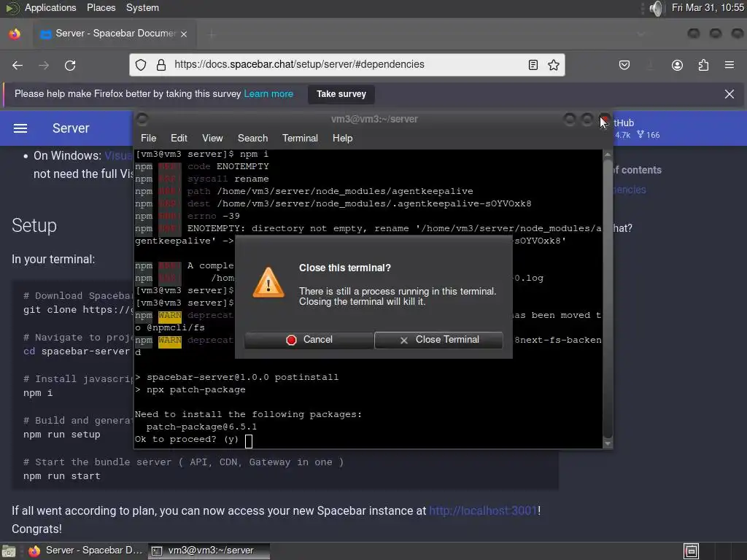This screenshot has height=560, width=747.
Task: Open the terminal View menu
Action: 212,138
